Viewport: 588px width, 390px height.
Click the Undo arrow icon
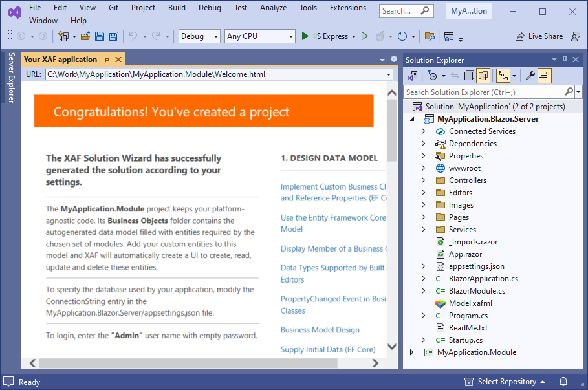point(133,36)
